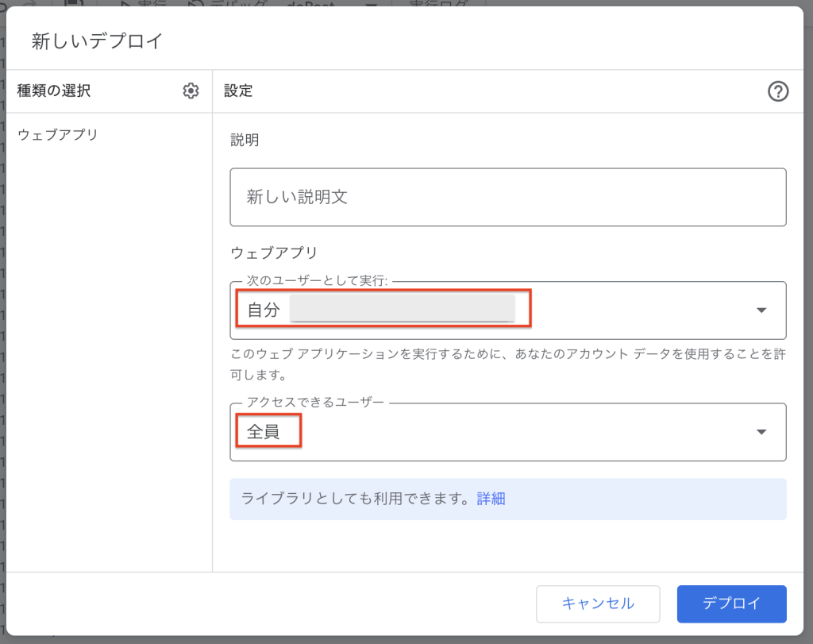Click the gear icon beside 種類の選択

pos(191,91)
